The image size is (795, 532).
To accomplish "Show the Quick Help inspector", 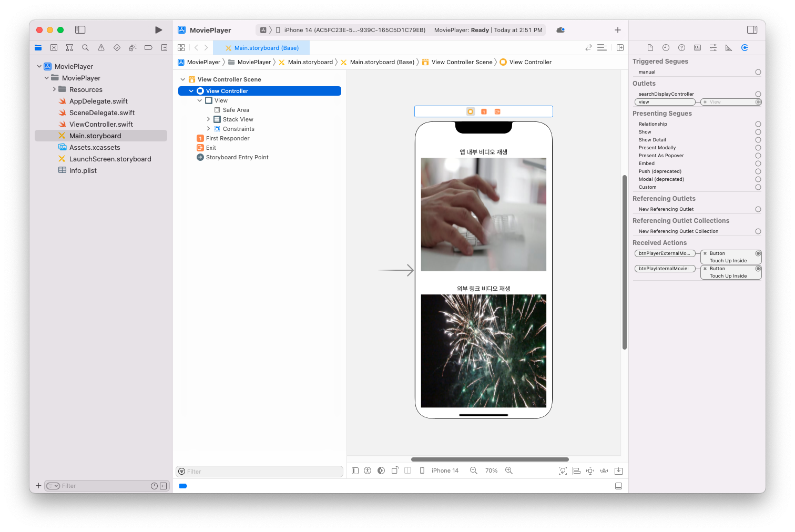I will tap(682, 48).
